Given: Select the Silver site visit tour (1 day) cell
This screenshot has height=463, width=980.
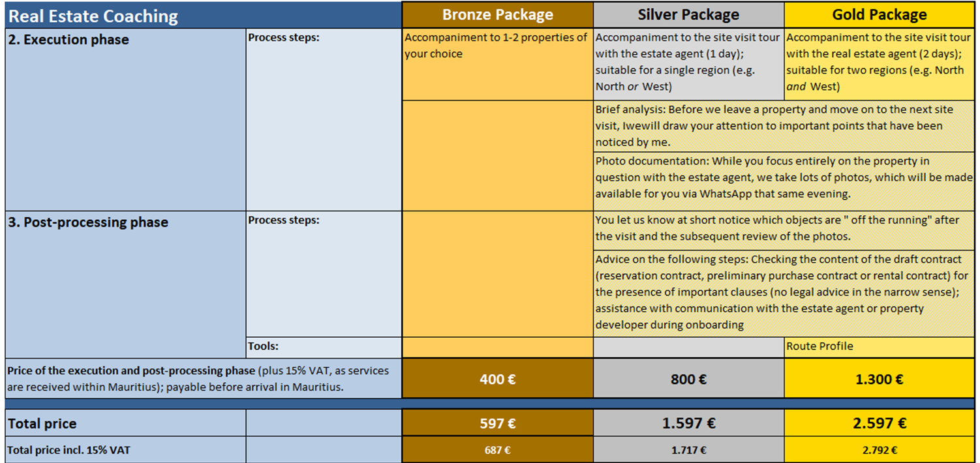Looking at the screenshot, I should click(x=688, y=63).
